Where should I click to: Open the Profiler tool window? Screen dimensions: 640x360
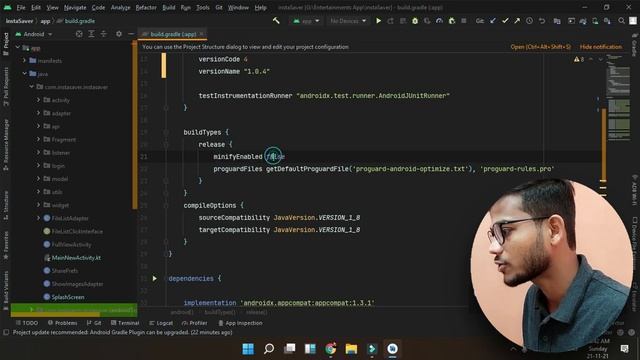(x=195, y=323)
